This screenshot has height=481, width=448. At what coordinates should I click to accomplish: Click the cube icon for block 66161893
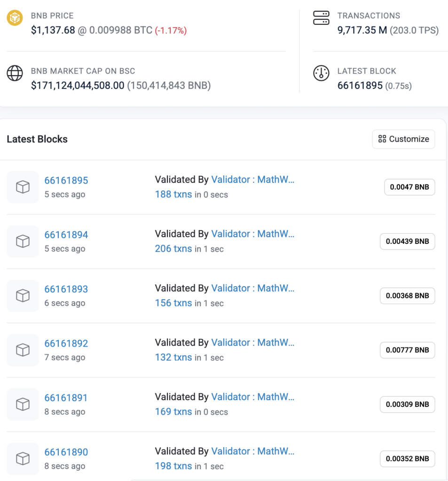coord(23,295)
